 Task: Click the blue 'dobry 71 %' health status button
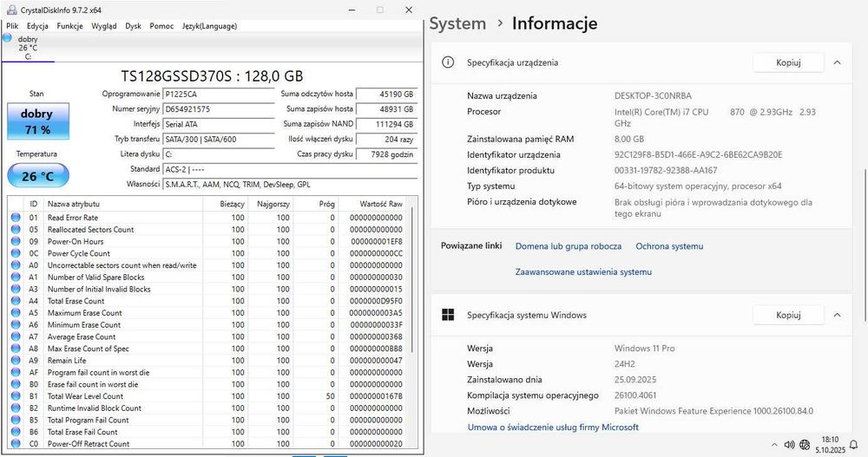[x=36, y=121]
